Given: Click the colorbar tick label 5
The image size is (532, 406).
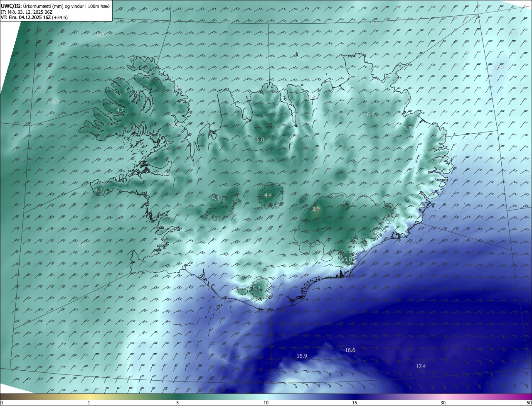Looking at the screenshot, I should pos(177,403).
